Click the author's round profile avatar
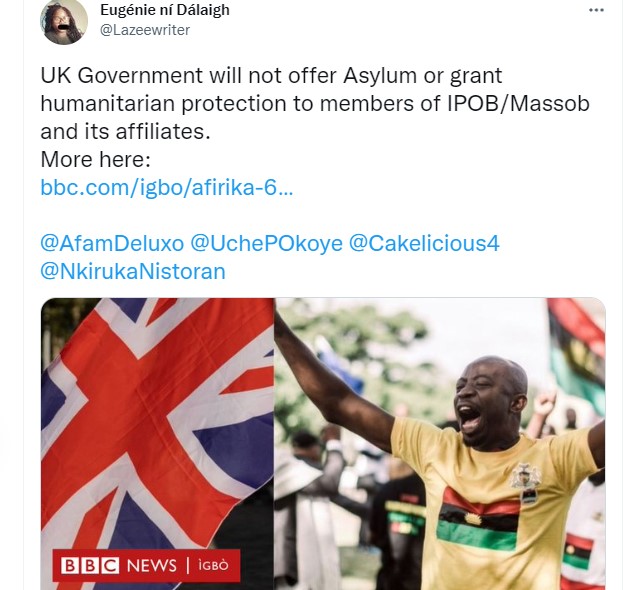The width and height of the screenshot is (623, 590). coord(64,21)
